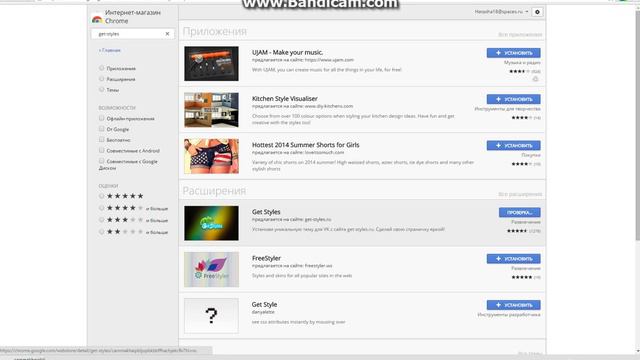Select three stars and more filter
This screenshot has width=640, height=360.
point(102,220)
